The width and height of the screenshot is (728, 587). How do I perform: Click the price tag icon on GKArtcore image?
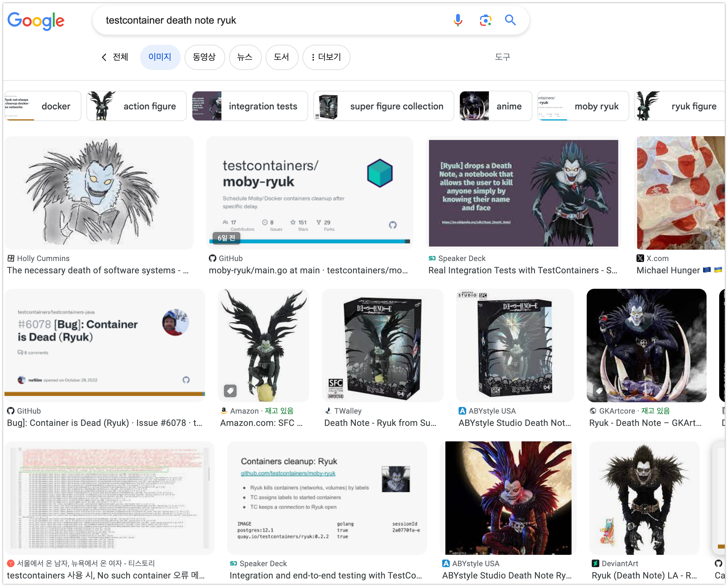tap(599, 391)
